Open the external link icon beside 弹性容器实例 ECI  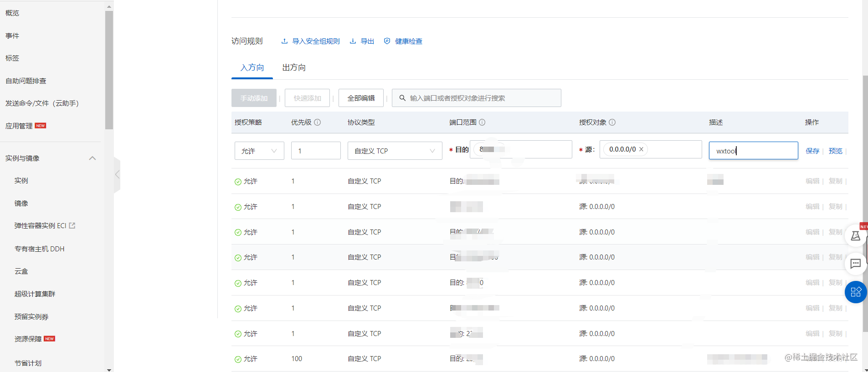[x=72, y=225]
